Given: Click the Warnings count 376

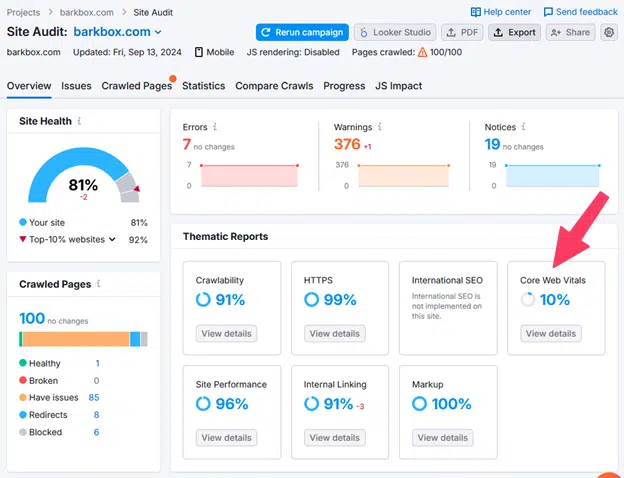Looking at the screenshot, I should (x=347, y=144).
